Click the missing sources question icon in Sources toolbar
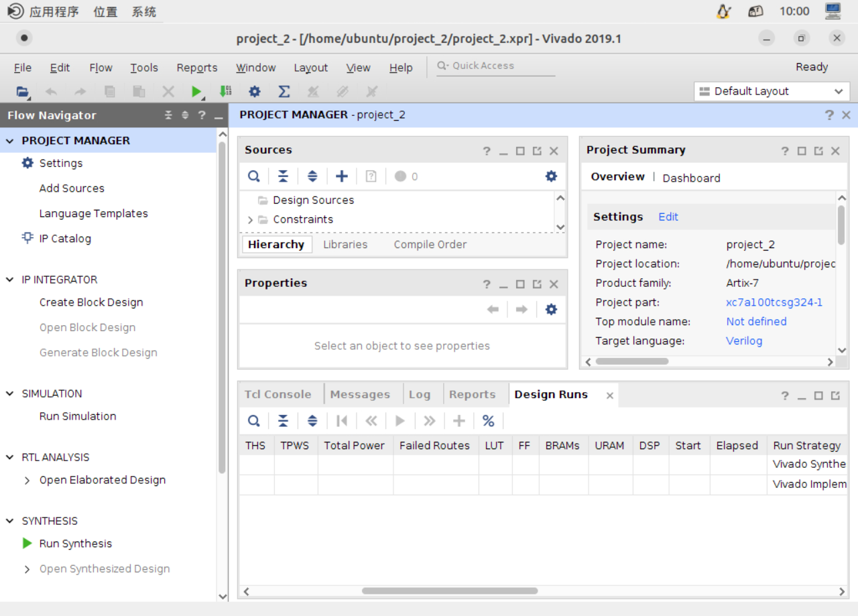858x616 pixels. point(371,176)
